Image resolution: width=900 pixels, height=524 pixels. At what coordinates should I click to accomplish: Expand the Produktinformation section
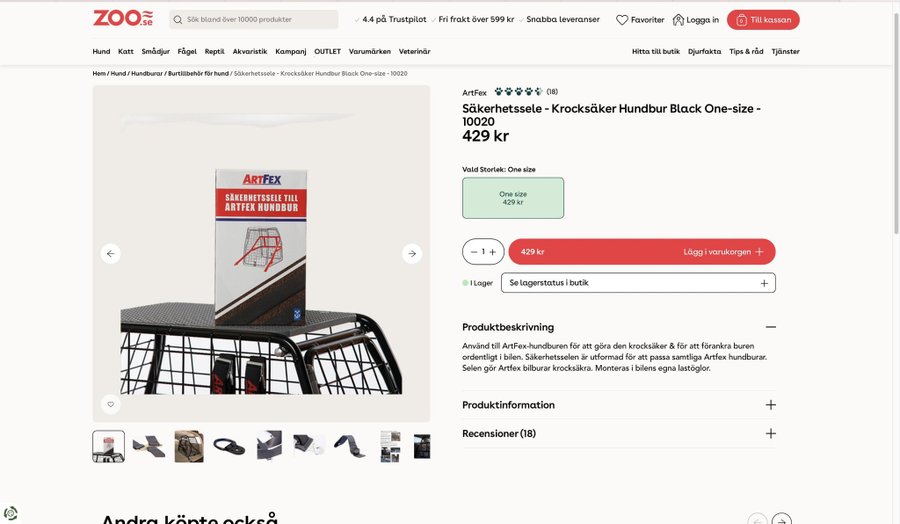coord(770,405)
